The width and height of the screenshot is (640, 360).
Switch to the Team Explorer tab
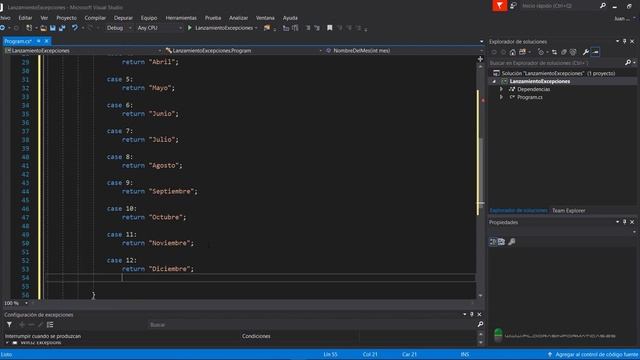[x=569, y=211]
